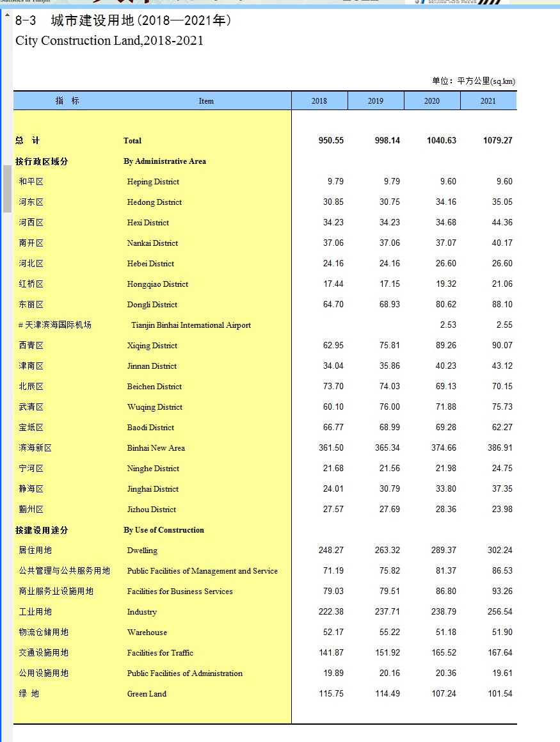Image resolution: width=560 pixels, height=742 pixels.
Task: Click the 'Nankai District' row label
Action: 152,243
